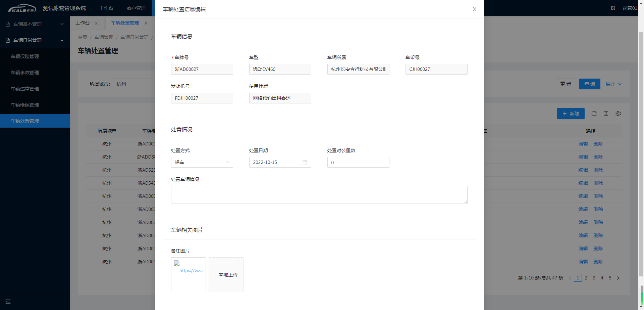Viewport: 644px width, 310px height.
Task: Click 首页 breadcrumb link
Action: click(x=83, y=37)
